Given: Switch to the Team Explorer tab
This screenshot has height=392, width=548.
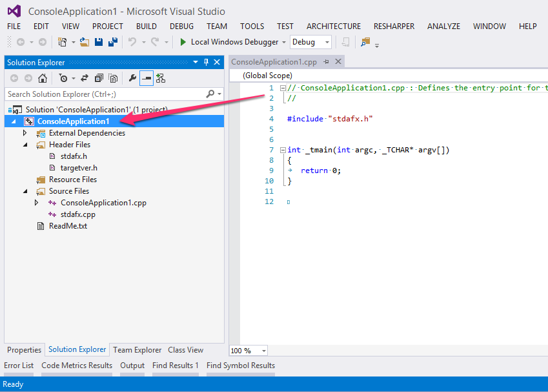Looking at the screenshot, I should click(x=137, y=350).
